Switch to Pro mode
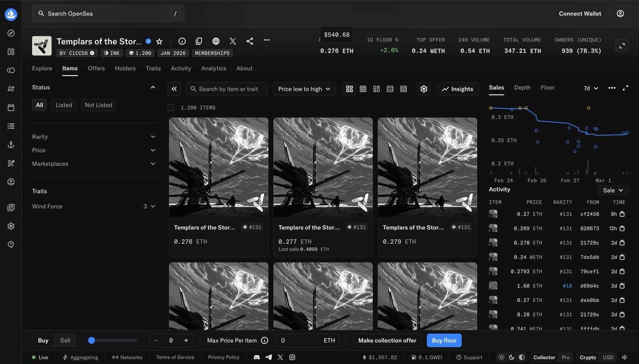This screenshot has width=639, height=364. (566, 358)
